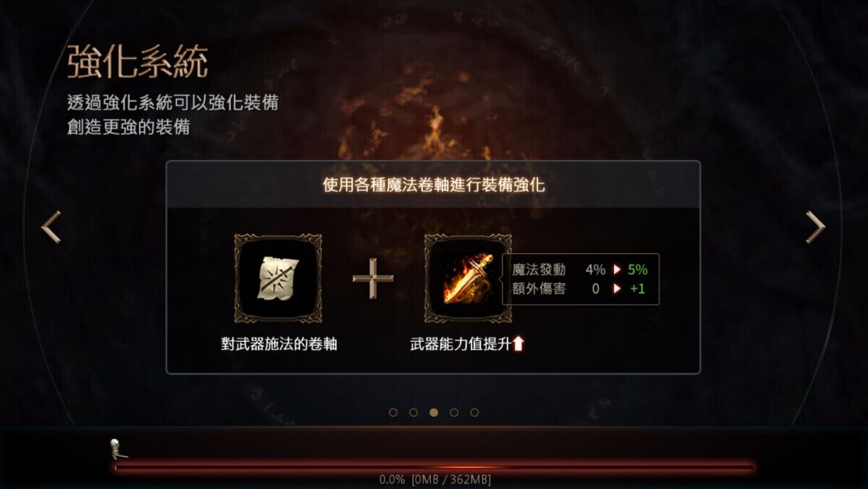
Task: Click the red triangle beside 魔法發動 4%
Action: coord(616,269)
